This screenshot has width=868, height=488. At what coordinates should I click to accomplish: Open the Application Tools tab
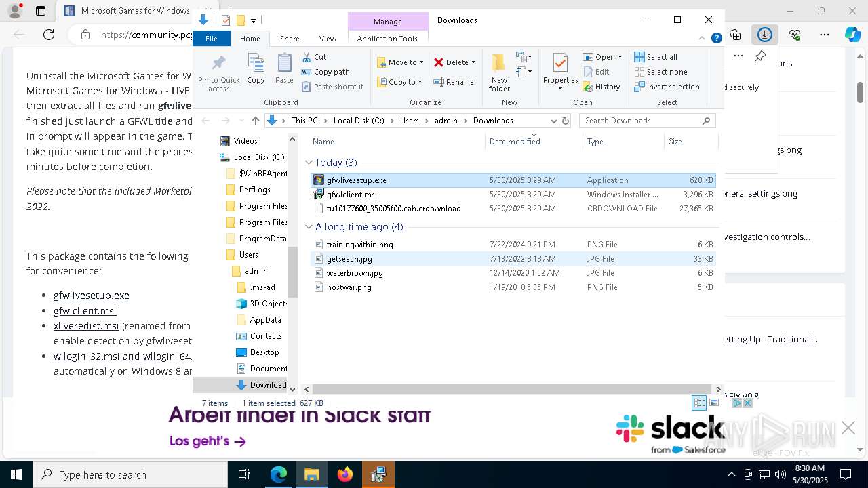[x=387, y=39]
